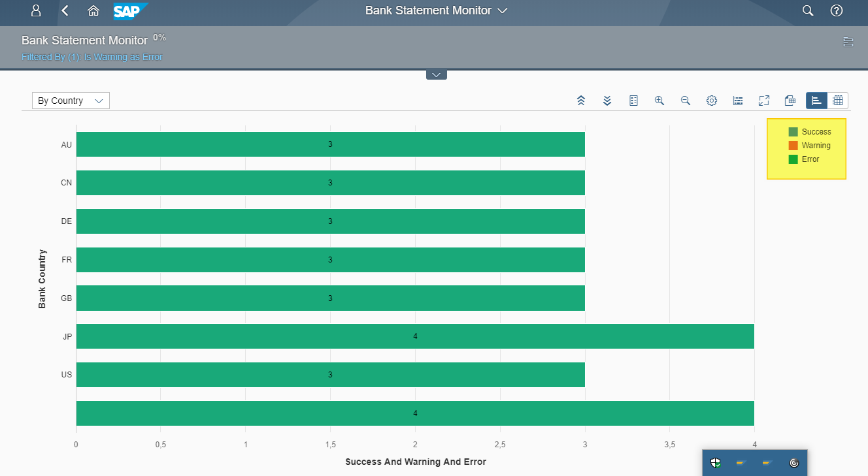The image size is (868, 476).
Task: Open the home page icon
Action: pyautogui.click(x=93, y=10)
